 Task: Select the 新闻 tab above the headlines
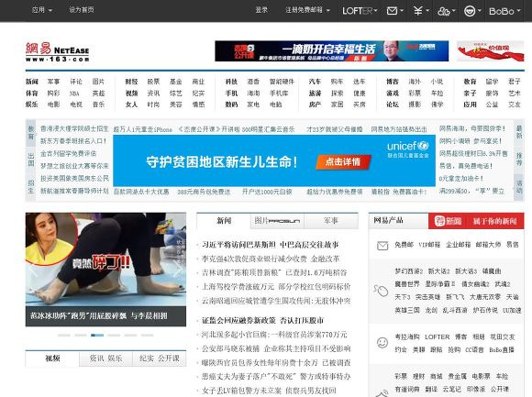[224, 221]
